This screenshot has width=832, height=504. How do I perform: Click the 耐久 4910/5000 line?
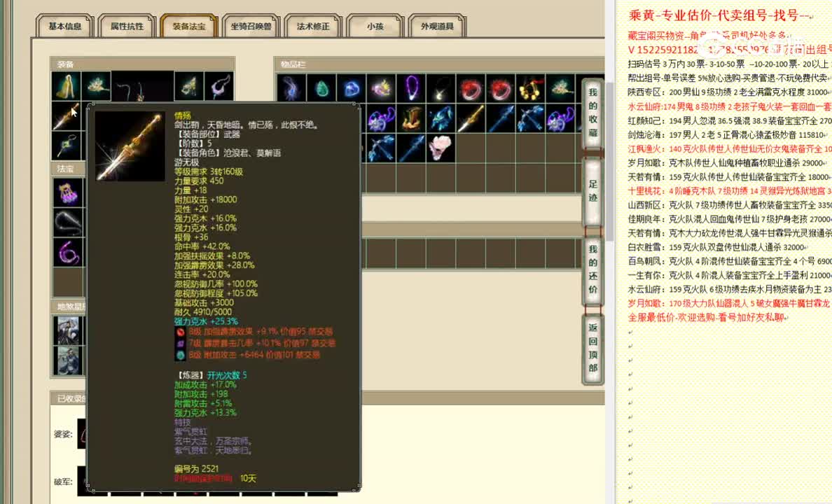(202, 312)
